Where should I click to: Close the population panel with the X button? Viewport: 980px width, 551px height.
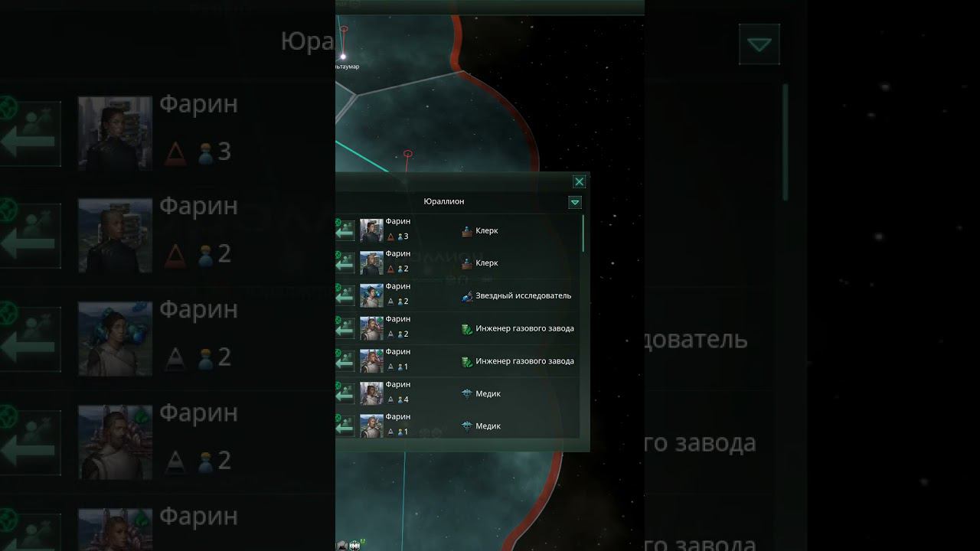(580, 181)
